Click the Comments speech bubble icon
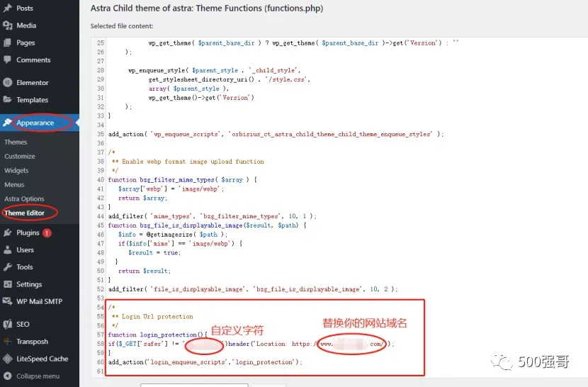 (x=8, y=60)
